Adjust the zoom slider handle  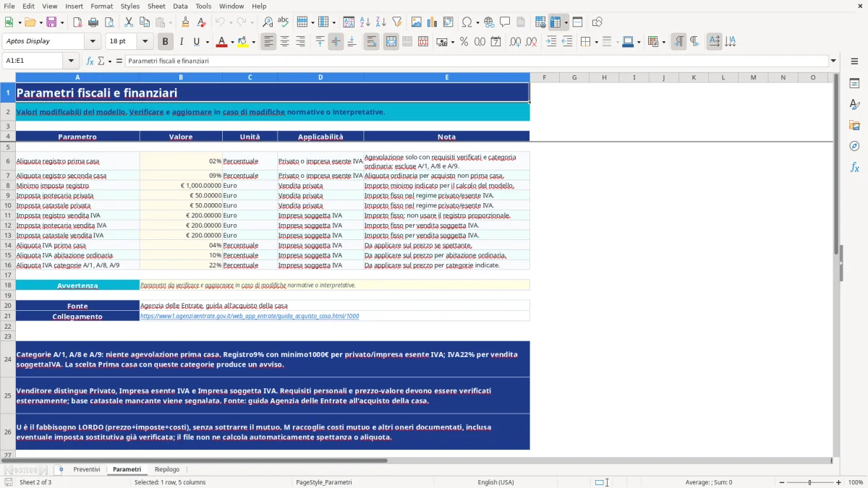(x=809, y=482)
